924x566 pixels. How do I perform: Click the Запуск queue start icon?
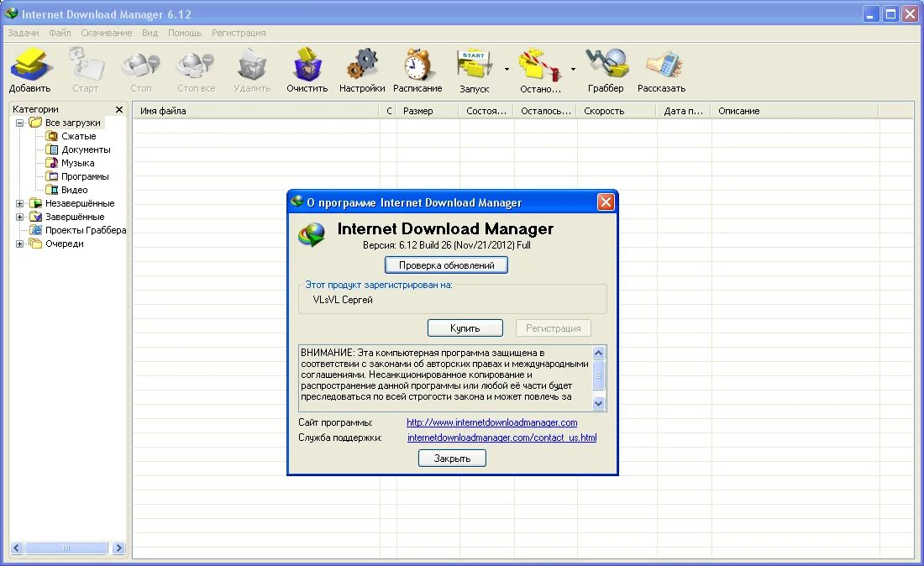tap(475, 64)
